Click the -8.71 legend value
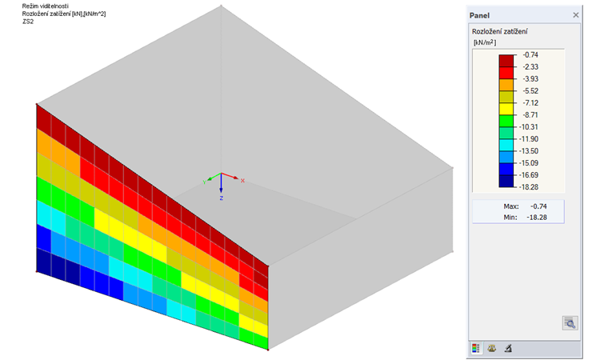Viewport: 608px width, 364px height. click(x=530, y=115)
